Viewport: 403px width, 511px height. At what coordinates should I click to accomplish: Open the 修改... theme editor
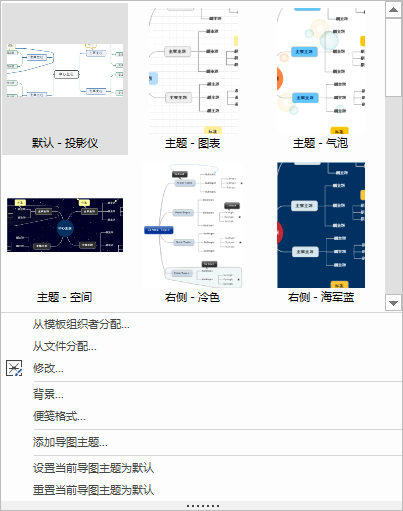coord(48,368)
